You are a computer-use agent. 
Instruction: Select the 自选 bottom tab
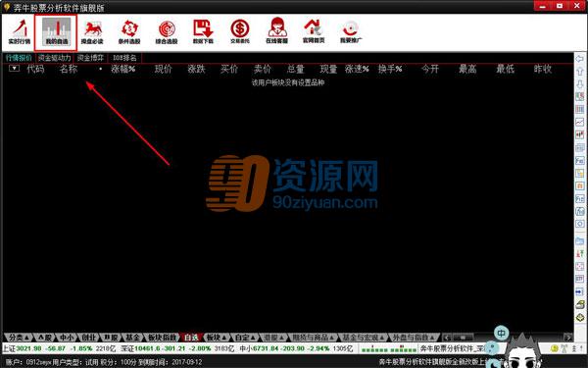click(191, 338)
